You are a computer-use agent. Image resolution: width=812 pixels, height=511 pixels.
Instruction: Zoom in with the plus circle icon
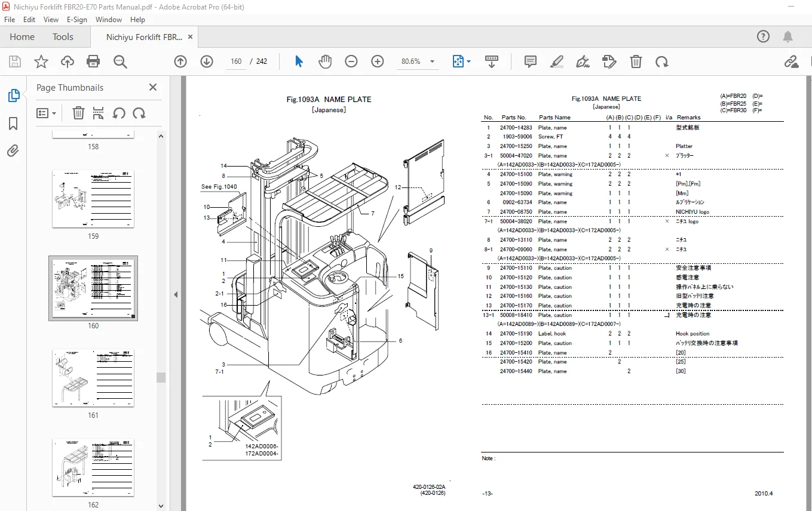tap(378, 61)
